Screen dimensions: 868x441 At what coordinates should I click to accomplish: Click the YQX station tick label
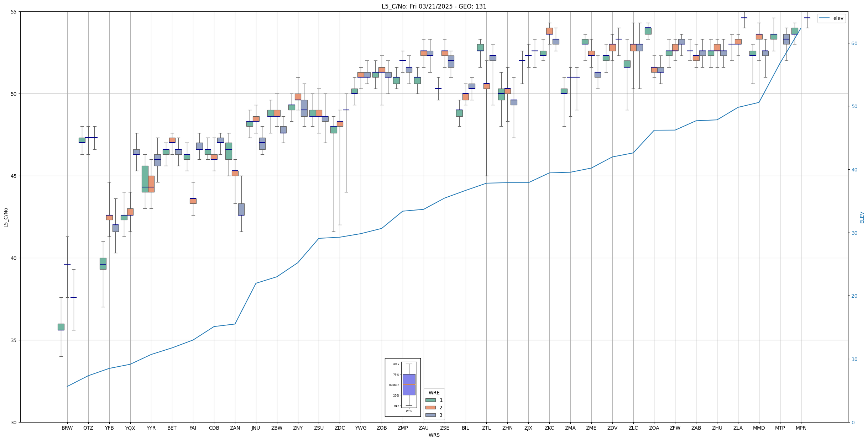coord(130,429)
